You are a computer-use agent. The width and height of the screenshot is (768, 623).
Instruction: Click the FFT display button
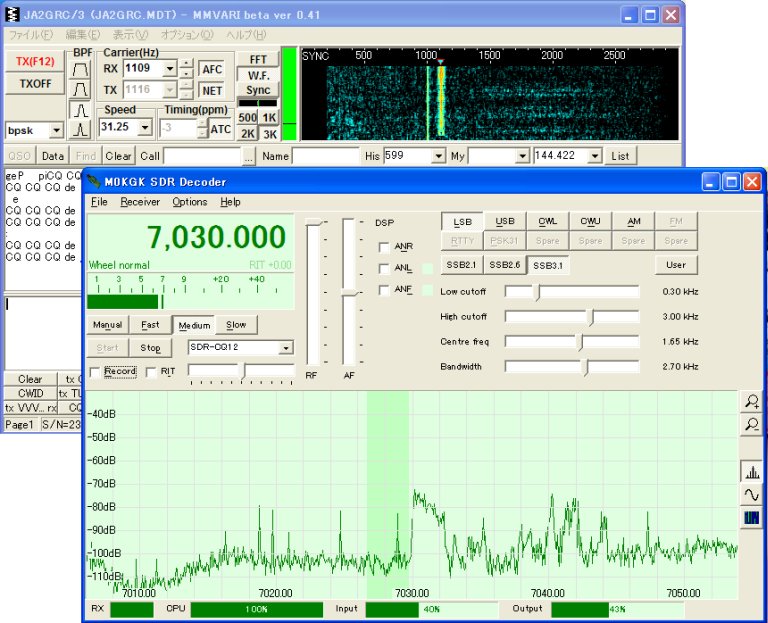[x=258, y=59]
